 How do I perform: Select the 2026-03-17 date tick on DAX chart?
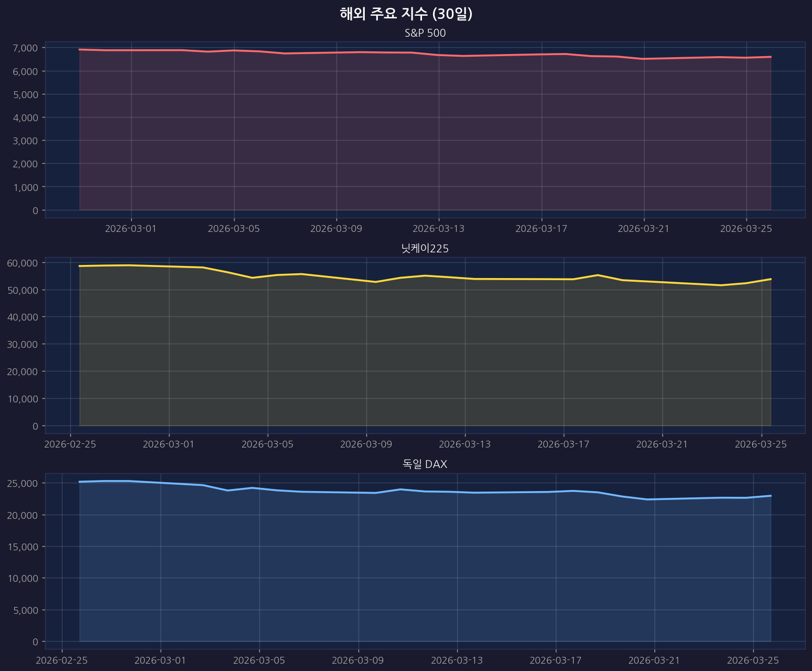[556, 660]
